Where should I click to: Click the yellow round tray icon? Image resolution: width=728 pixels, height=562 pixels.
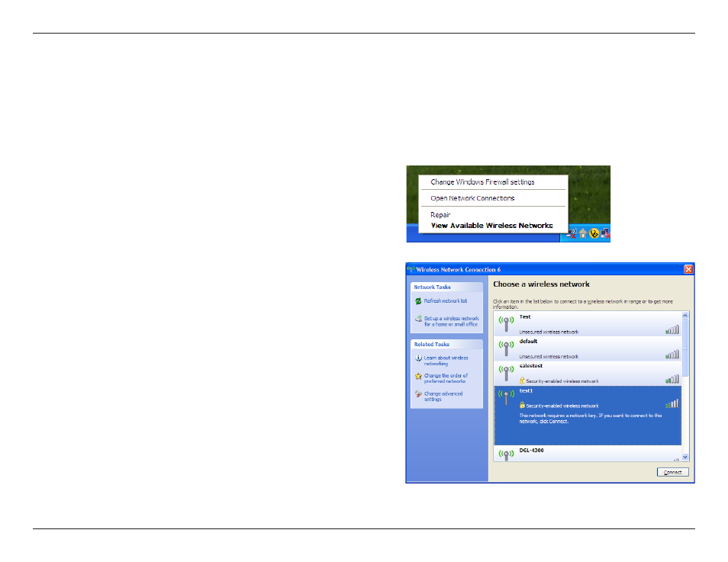coord(594,233)
